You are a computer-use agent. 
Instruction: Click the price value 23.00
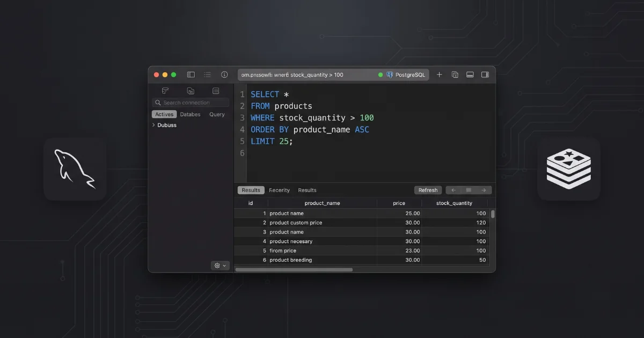point(413,251)
